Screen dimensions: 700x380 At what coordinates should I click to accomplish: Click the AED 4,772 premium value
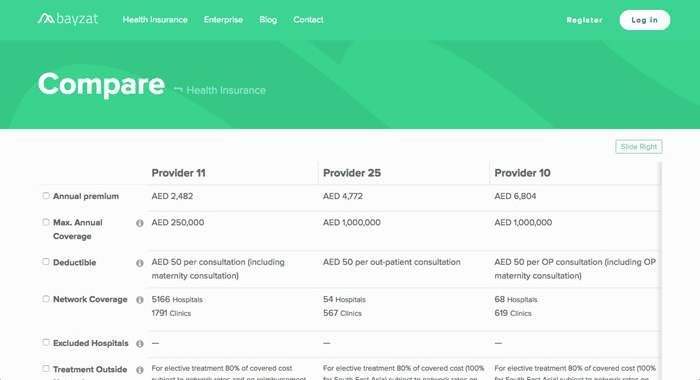pyautogui.click(x=342, y=196)
